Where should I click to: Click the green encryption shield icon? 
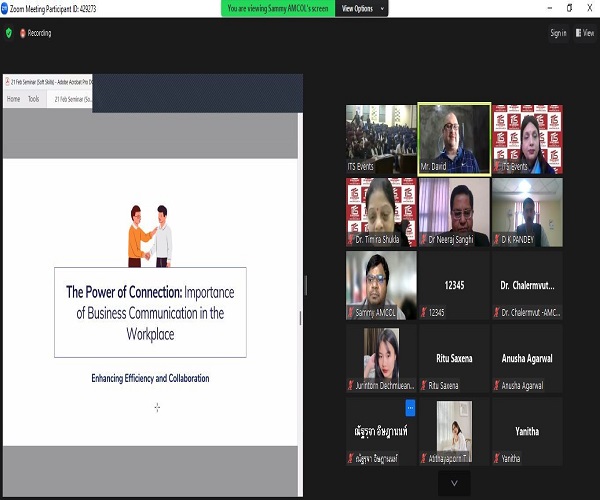(8, 33)
